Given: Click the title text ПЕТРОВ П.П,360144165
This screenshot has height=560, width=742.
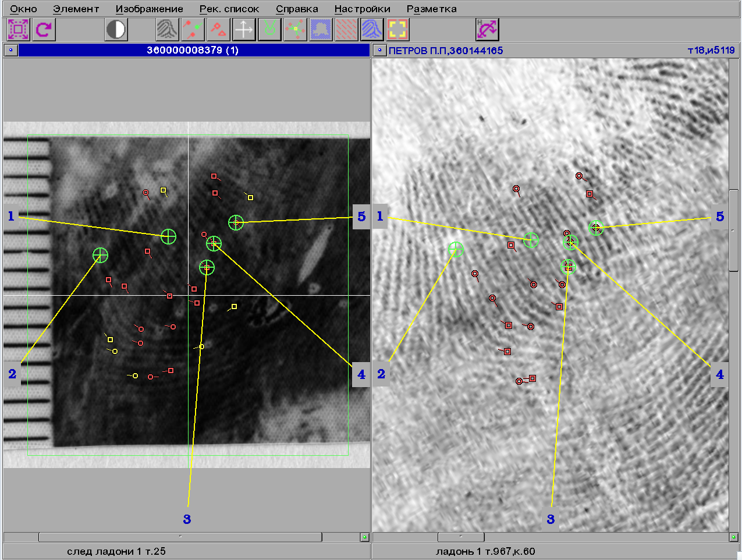Looking at the screenshot, I should [446, 51].
